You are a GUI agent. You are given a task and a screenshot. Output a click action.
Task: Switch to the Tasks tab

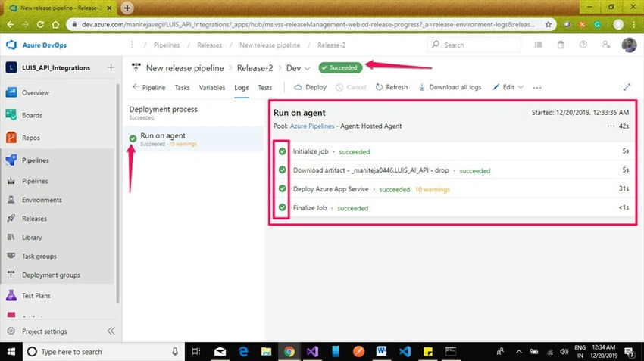[x=182, y=87]
